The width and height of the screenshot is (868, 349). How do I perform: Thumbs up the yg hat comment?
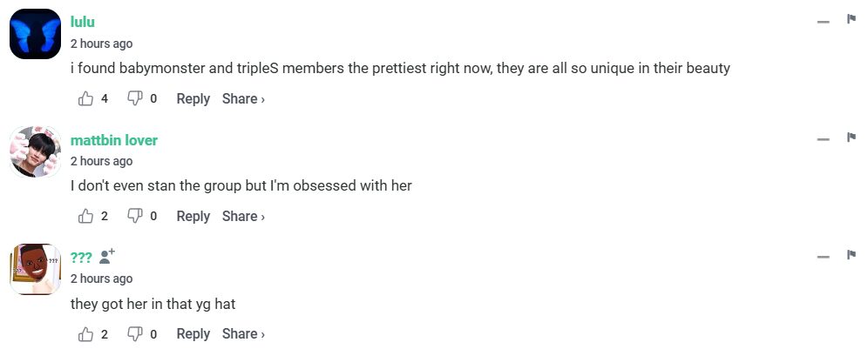[85, 334]
